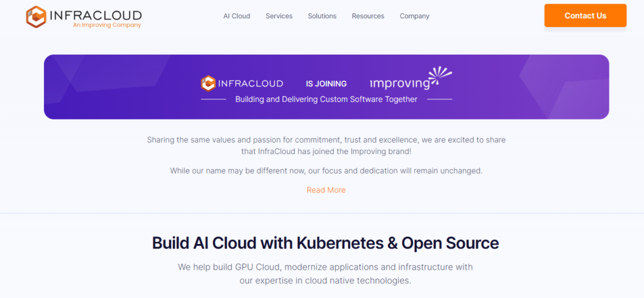644x298 pixels.
Task: Click 'Building and Delivering Custom Software Together' tagline
Action: point(326,99)
